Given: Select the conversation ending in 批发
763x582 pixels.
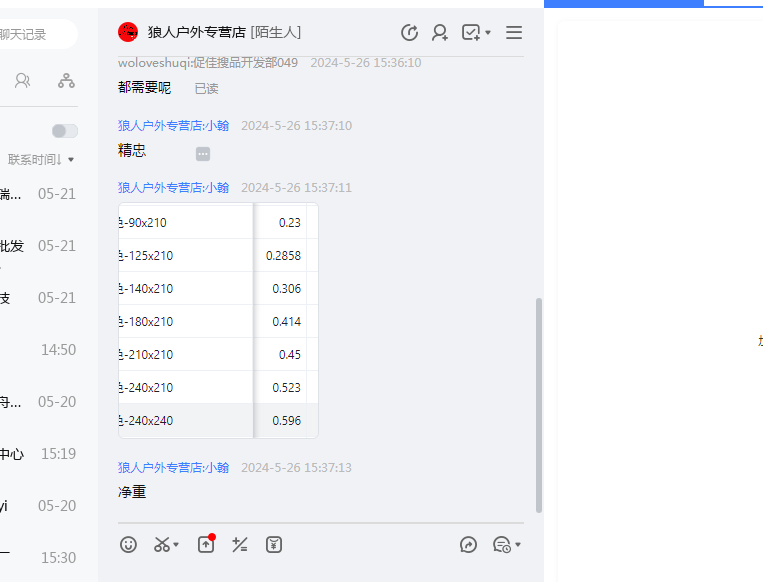Looking at the screenshot, I should [39, 246].
